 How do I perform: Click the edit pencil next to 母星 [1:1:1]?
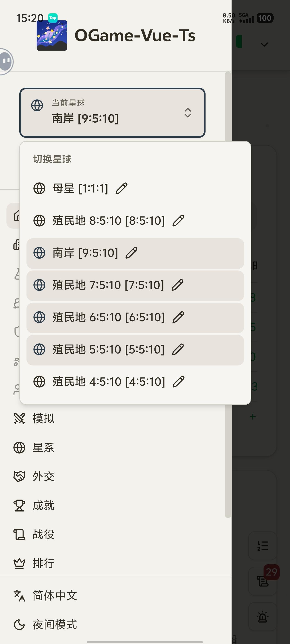tap(122, 189)
